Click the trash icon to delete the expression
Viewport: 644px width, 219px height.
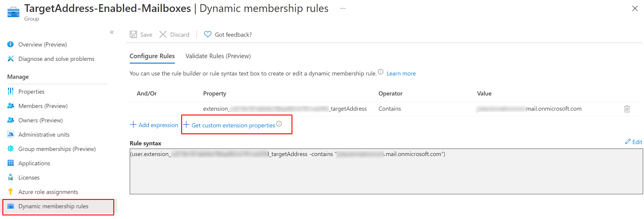click(x=627, y=109)
